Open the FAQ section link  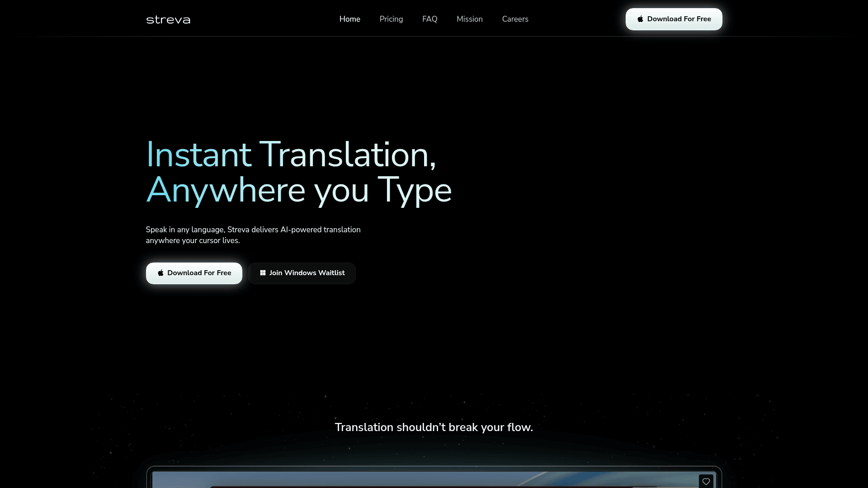pos(429,19)
